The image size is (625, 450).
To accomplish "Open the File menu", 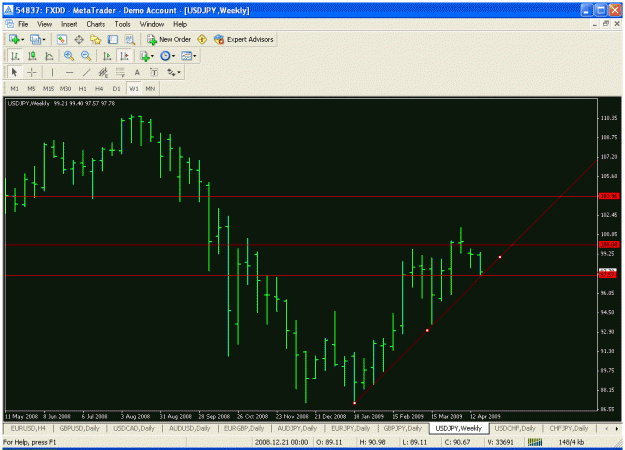I will [x=23, y=24].
